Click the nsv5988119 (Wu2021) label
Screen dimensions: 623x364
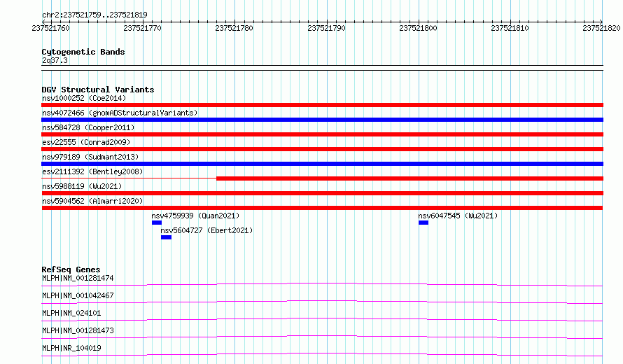point(82,186)
